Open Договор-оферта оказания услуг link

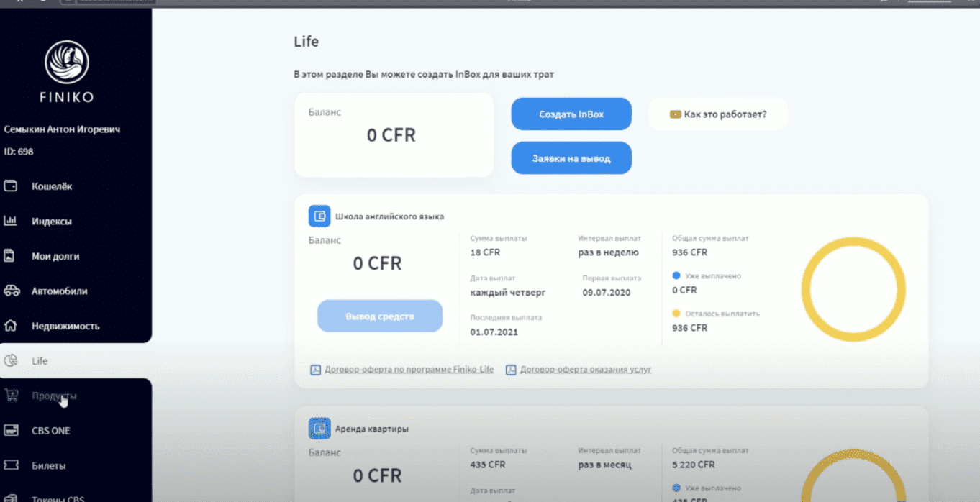pyautogui.click(x=586, y=370)
